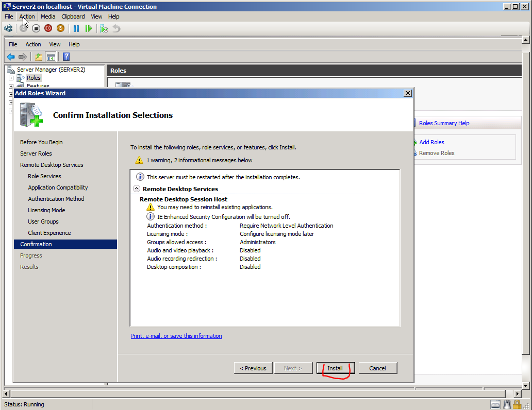Click Add Roles link in Server Manager

[431, 142]
